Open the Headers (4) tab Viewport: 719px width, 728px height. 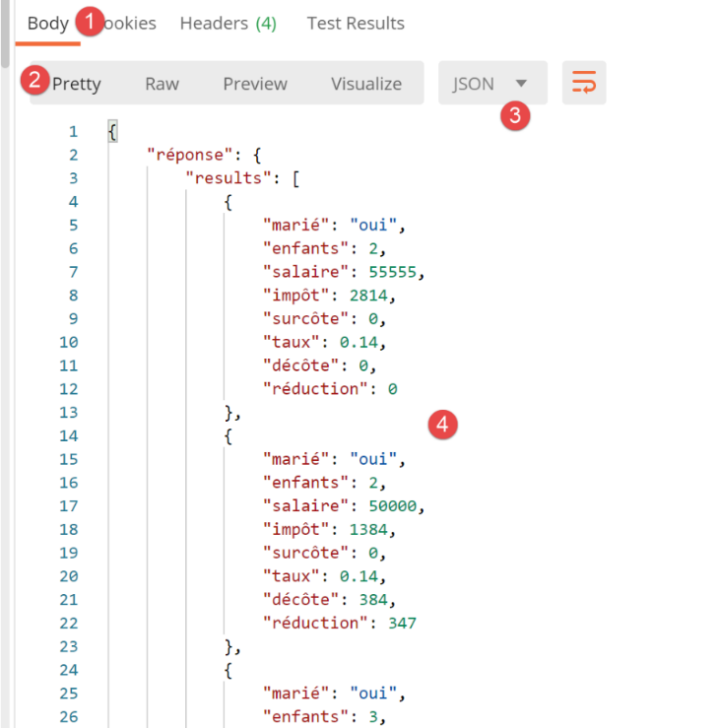point(229,23)
